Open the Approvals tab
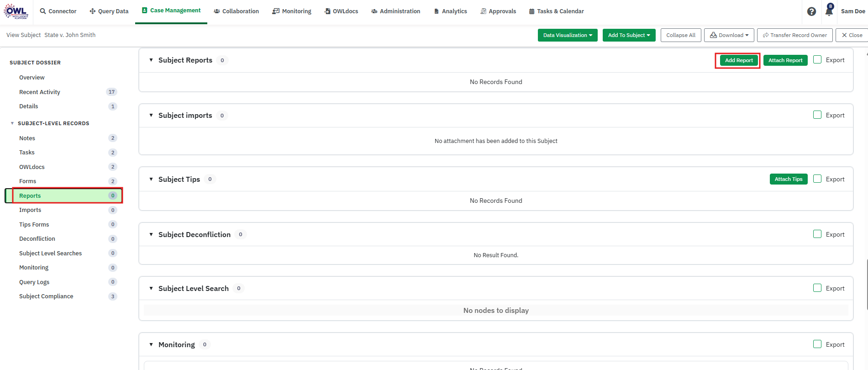The image size is (868, 370). click(x=498, y=11)
